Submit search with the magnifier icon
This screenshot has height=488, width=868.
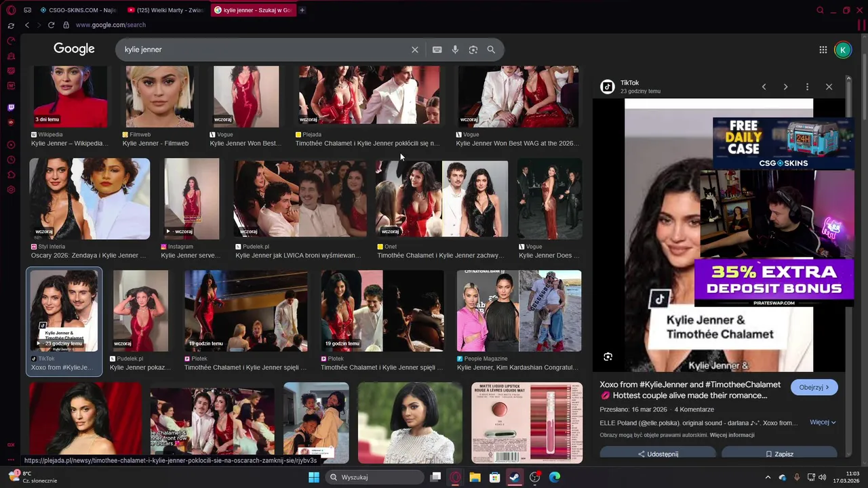[x=491, y=49]
